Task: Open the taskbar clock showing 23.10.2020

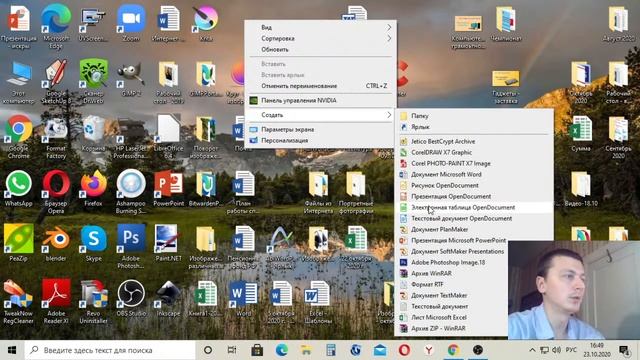Action: 596,350
